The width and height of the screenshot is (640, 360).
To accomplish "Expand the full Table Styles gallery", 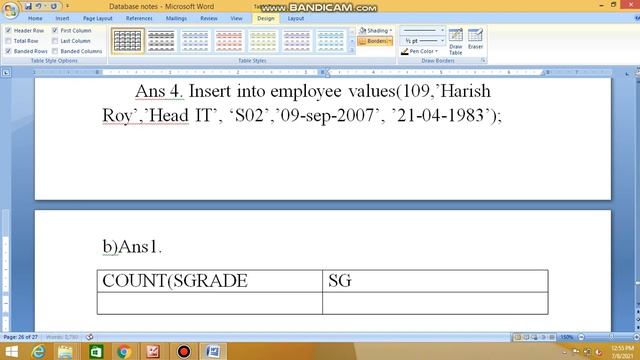I will coord(352,50).
